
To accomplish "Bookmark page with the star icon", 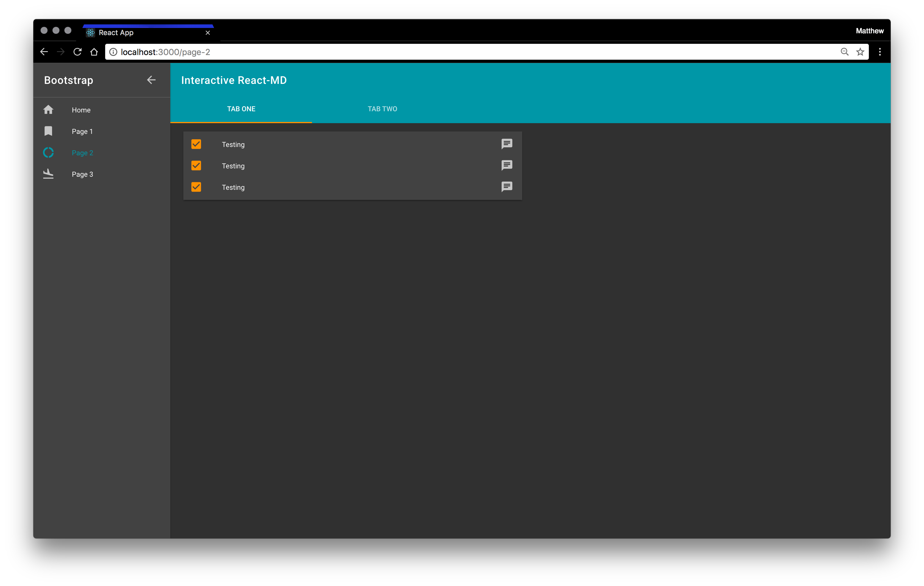I will (860, 52).
